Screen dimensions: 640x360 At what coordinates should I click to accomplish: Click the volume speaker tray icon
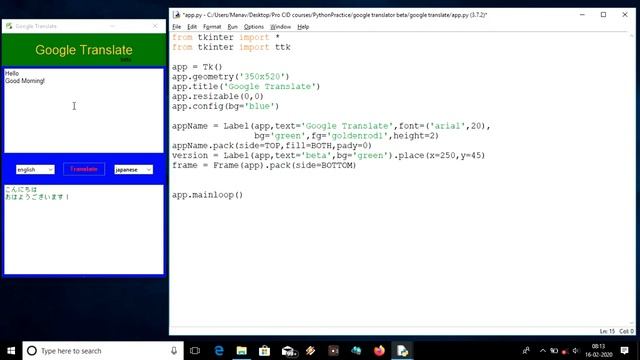click(x=576, y=351)
